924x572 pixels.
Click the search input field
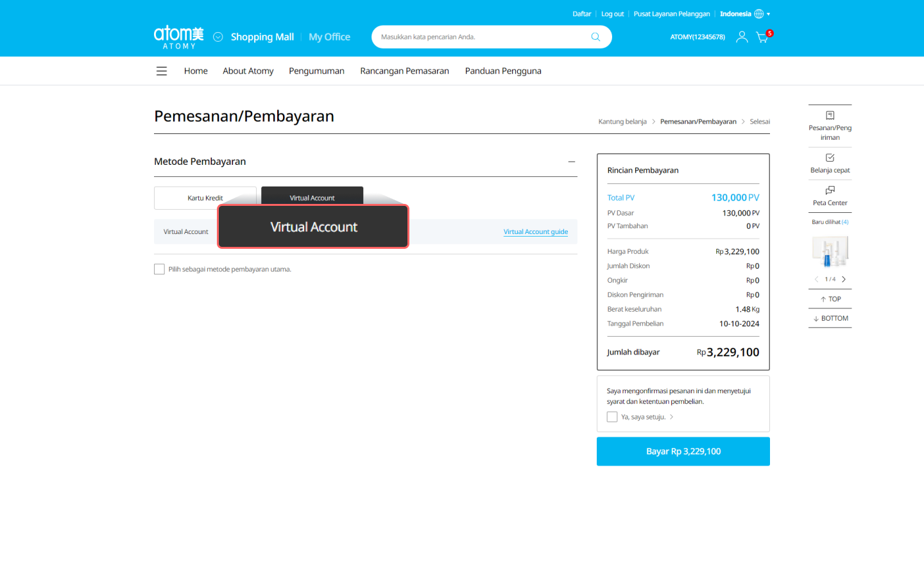click(x=481, y=37)
